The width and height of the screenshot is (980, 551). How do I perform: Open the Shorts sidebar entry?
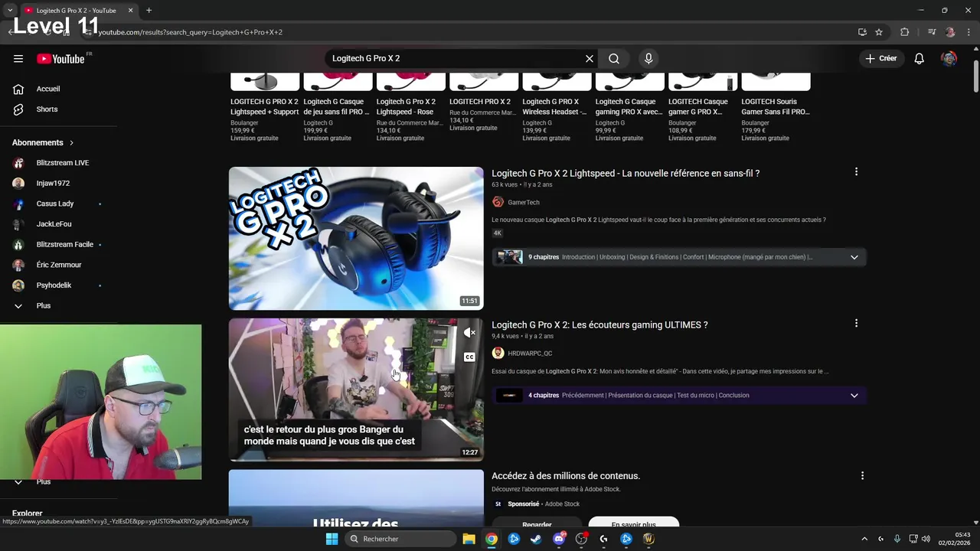(47, 109)
